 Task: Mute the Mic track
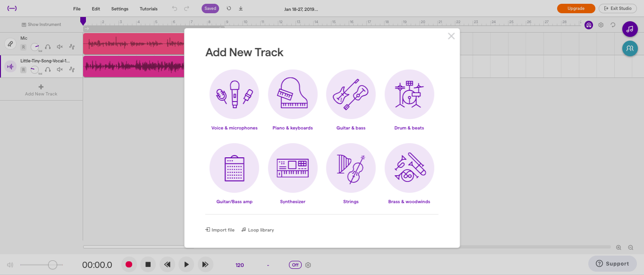pyautogui.click(x=60, y=47)
